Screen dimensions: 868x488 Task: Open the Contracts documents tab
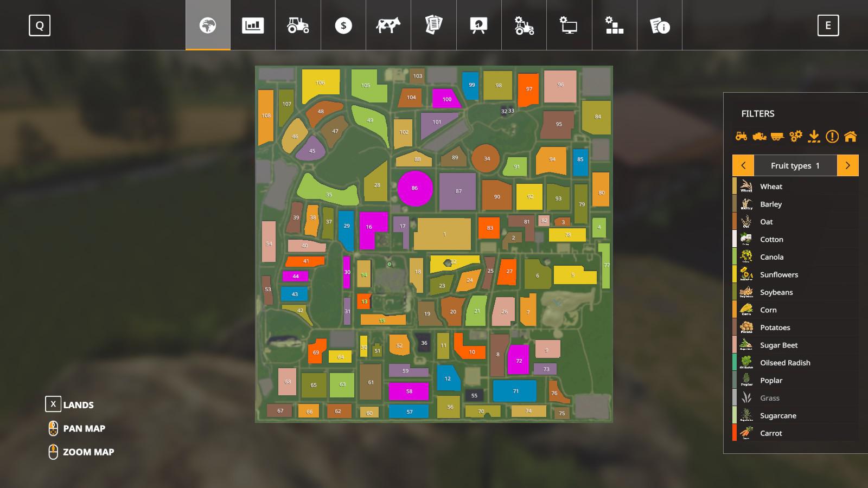(x=433, y=25)
